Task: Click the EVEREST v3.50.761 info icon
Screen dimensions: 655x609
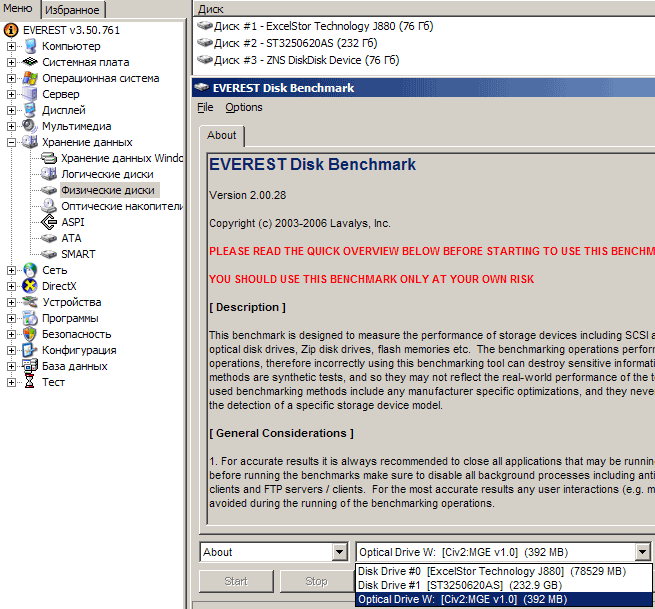Action: click(11, 30)
